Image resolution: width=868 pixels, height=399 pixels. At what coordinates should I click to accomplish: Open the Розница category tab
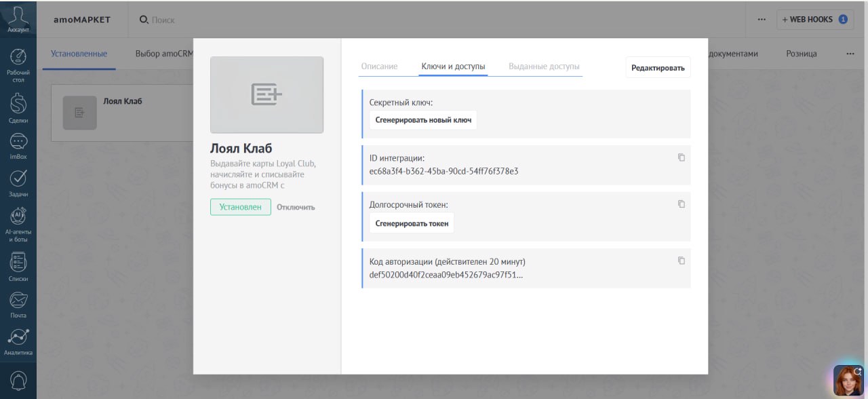coord(802,54)
